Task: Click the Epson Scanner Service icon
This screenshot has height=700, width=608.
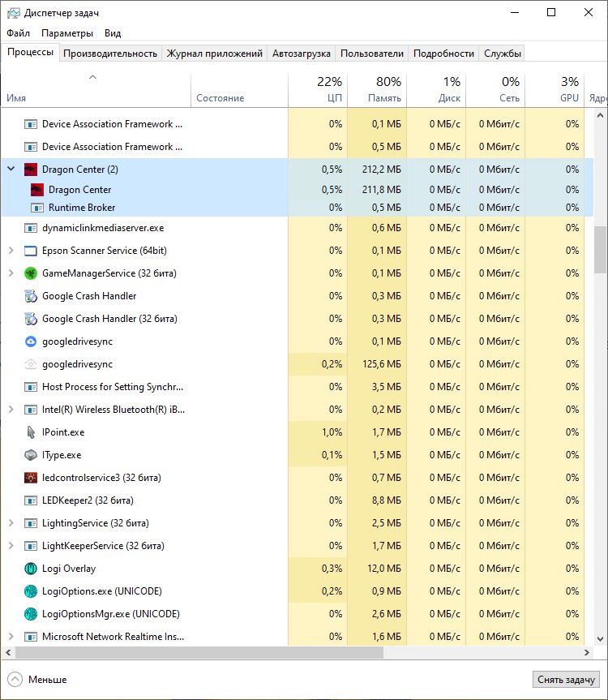Action: (x=30, y=251)
